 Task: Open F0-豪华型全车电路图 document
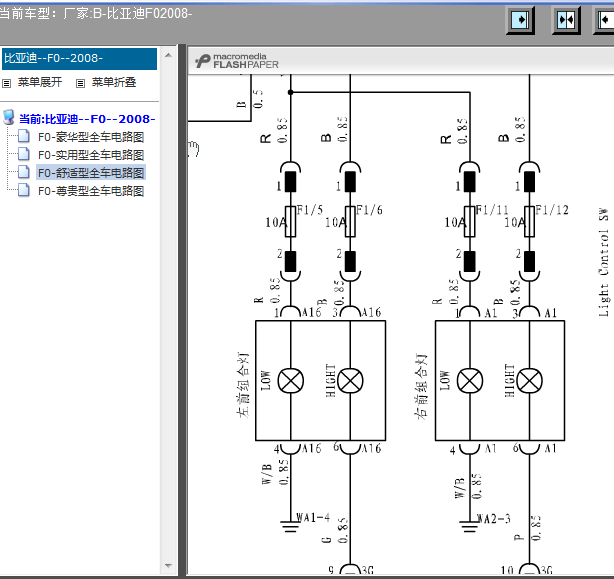click(91, 137)
